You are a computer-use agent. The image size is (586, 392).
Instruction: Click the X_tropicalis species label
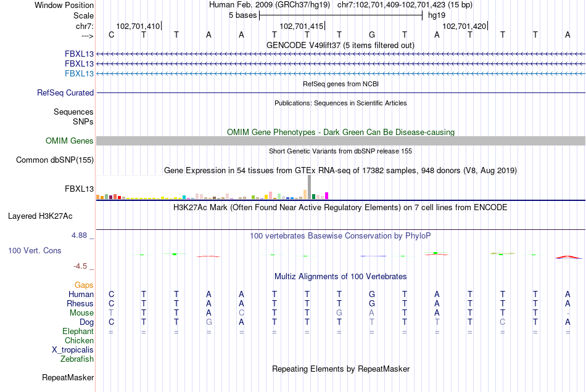tap(73, 350)
